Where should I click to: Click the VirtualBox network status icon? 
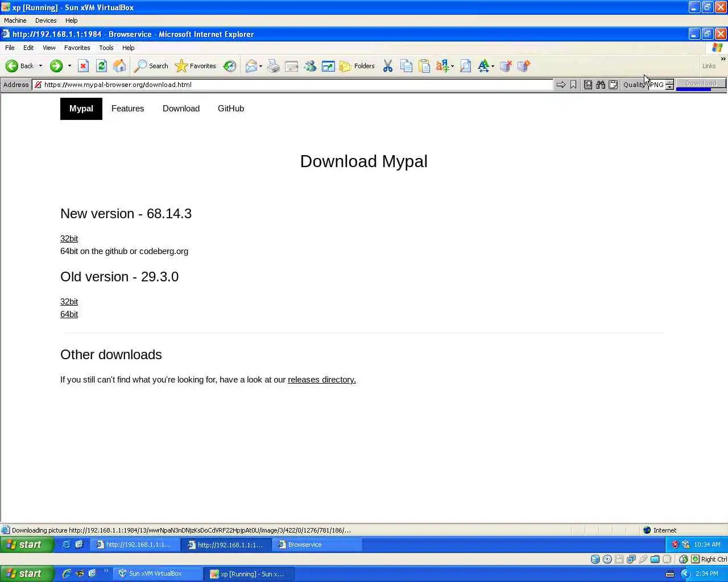631,559
